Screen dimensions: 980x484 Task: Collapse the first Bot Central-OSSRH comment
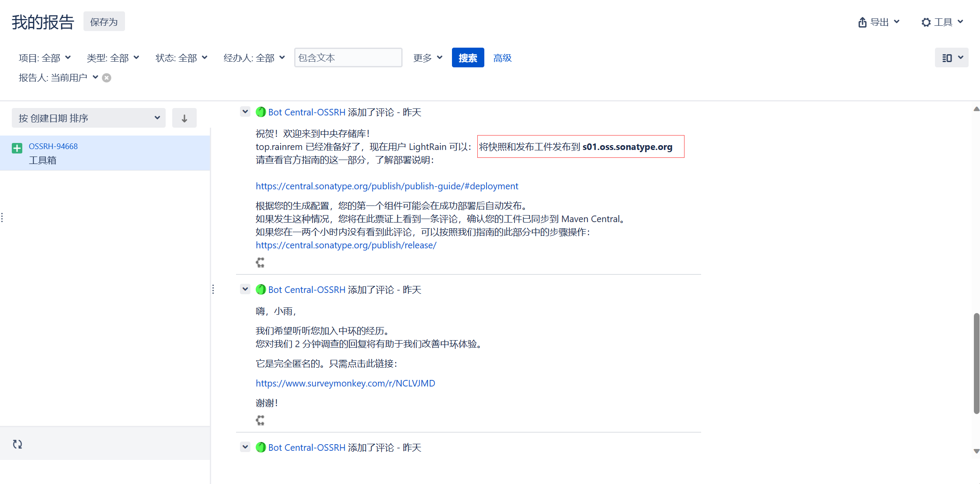point(245,111)
